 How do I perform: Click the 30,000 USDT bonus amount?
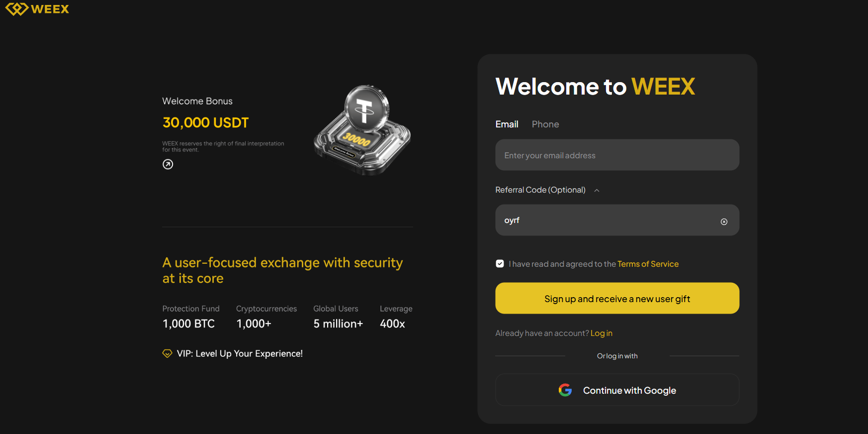(x=205, y=122)
